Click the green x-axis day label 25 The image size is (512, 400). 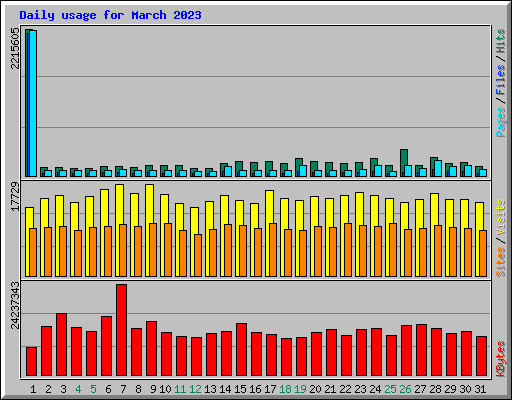coord(390,389)
